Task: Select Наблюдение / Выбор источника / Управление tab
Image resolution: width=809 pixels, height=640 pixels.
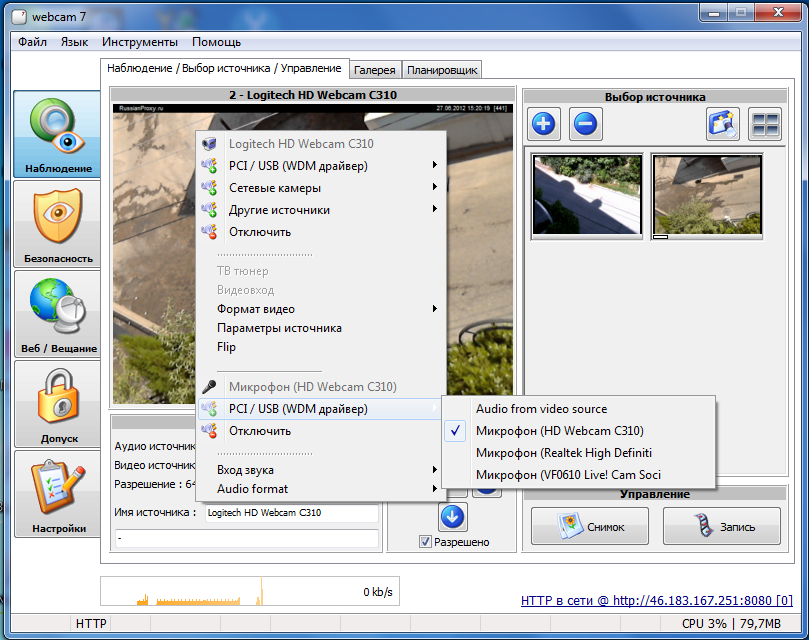Action: click(224, 68)
